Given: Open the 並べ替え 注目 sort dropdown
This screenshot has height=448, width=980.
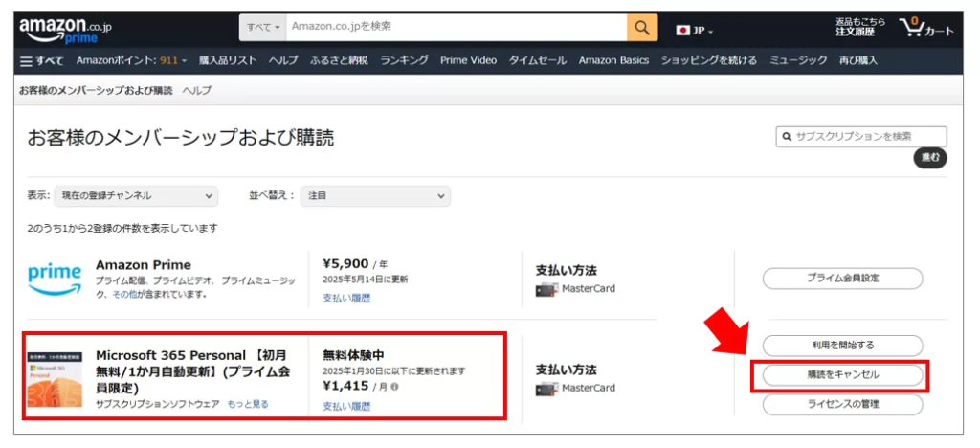Looking at the screenshot, I should [x=375, y=195].
